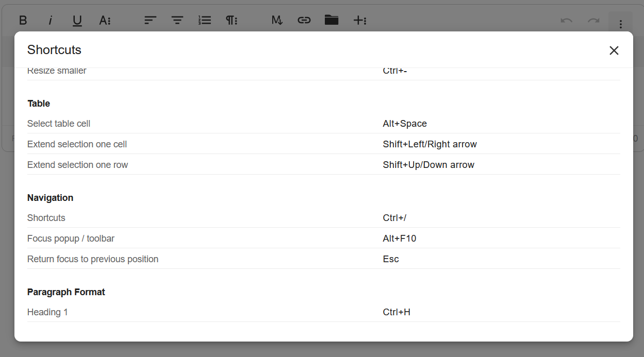Image resolution: width=644 pixels, height=357 pixels.
Task: Click the 'Focus popup / toolbar' shortcut entry
Action: 323,239
